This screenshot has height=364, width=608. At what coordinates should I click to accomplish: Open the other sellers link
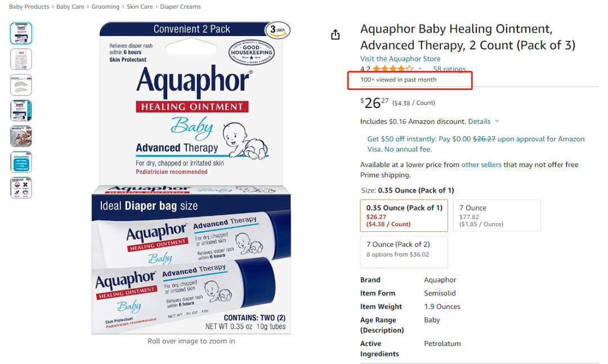[x=481, y=164]
